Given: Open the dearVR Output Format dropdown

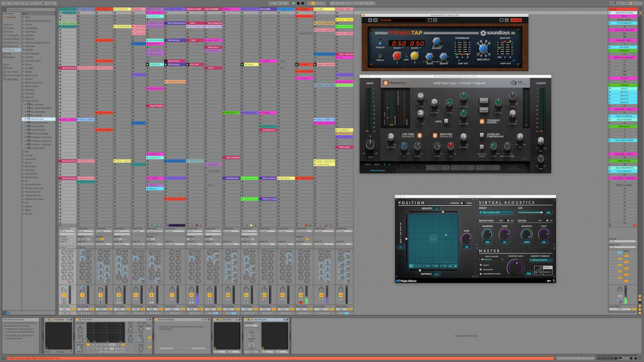Looking at the screenshot, I should (541, 260).
